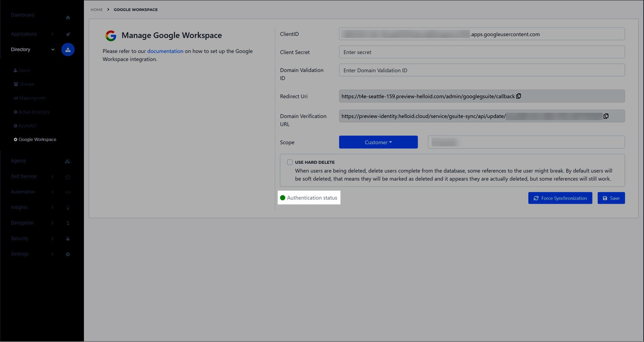Viewport: 644px width, 342px height.
Task: Open Mapping sets under Directory
Action: (30, 98)
